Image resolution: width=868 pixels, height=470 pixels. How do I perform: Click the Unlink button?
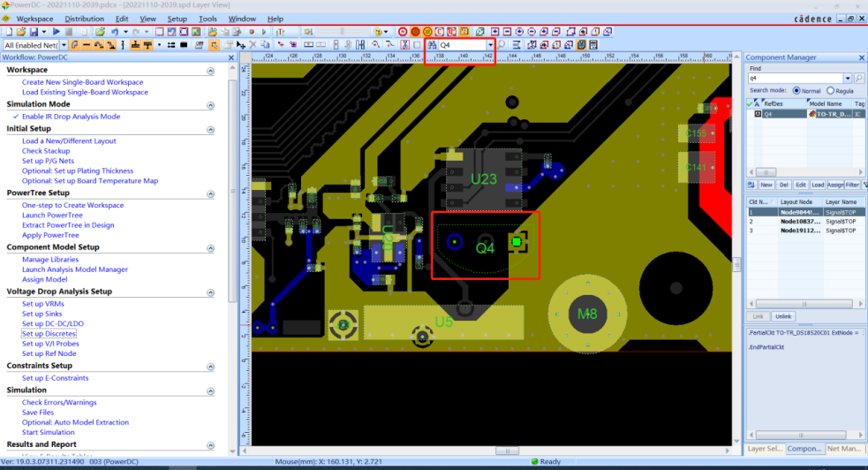pyautogui.click(x=782, y=316)
